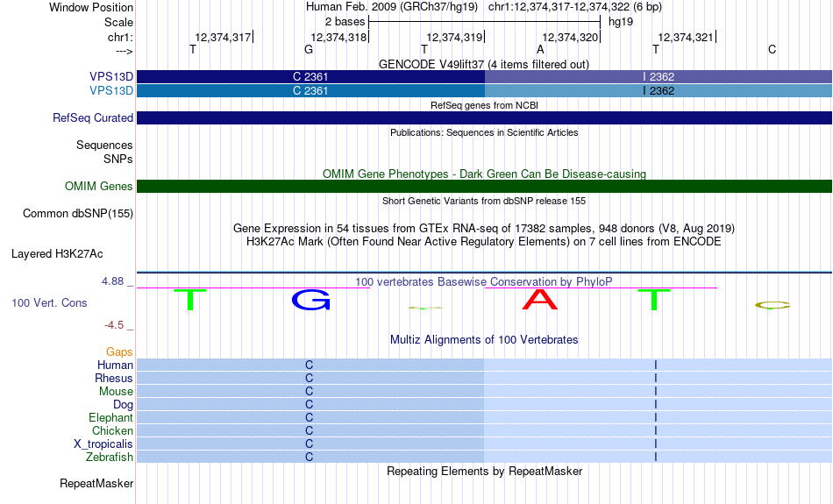Click the 'Gaps' label in Multiz alignment
The image size is (833, 504).
click(x=119, y=351)
